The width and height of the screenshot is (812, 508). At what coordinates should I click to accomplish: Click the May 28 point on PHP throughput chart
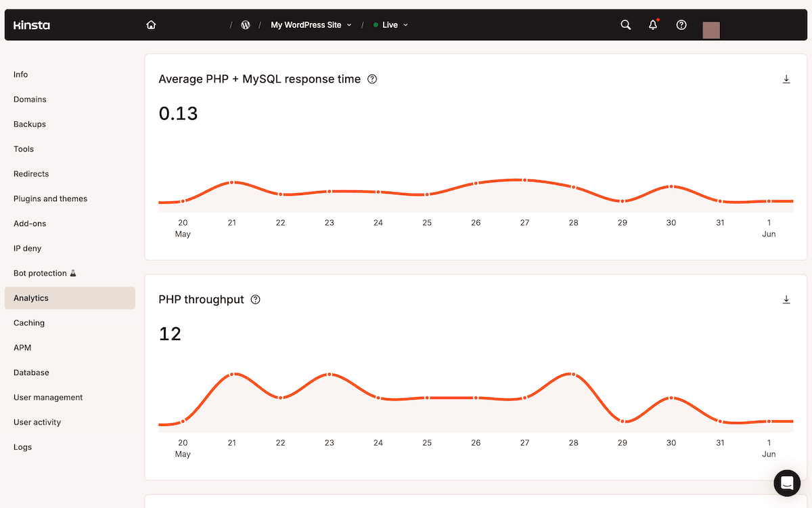tap(573, 374)
